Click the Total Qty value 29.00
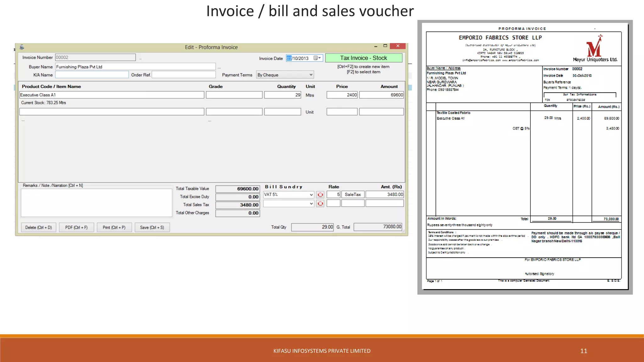 (x=313, y=227)
